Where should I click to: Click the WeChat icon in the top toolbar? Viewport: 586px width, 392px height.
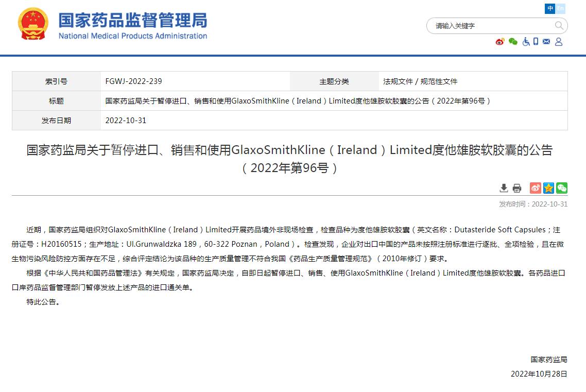click(513, 42)
